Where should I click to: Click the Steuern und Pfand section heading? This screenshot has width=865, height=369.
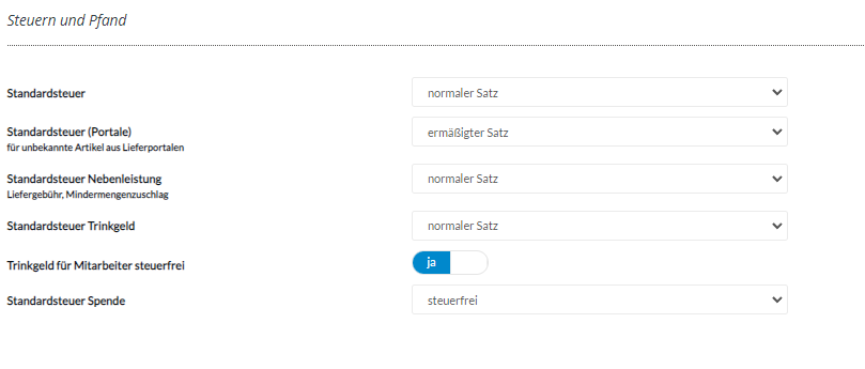67,21
